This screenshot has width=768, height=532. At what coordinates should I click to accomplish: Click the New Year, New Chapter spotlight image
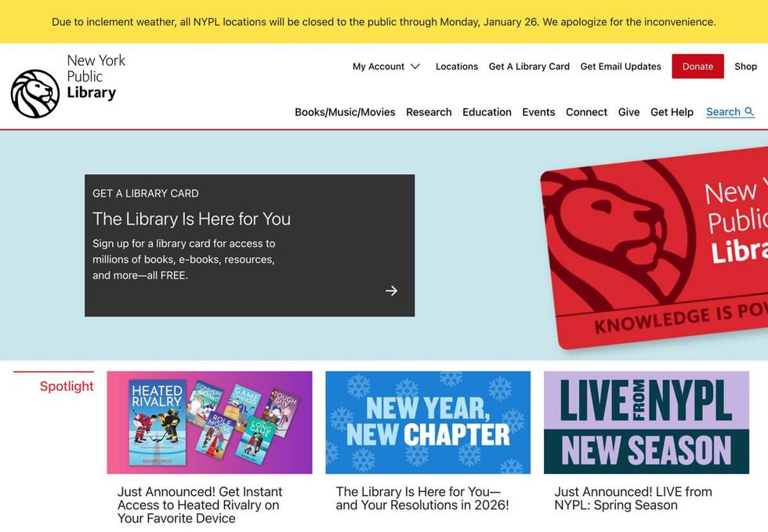(x=428, y=422)
